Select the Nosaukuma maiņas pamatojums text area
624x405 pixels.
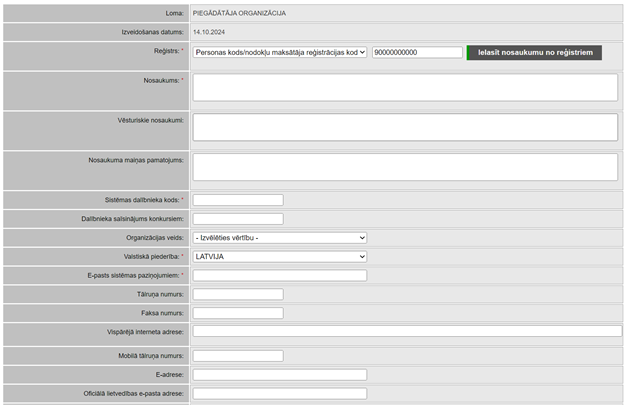pos(405,166)
